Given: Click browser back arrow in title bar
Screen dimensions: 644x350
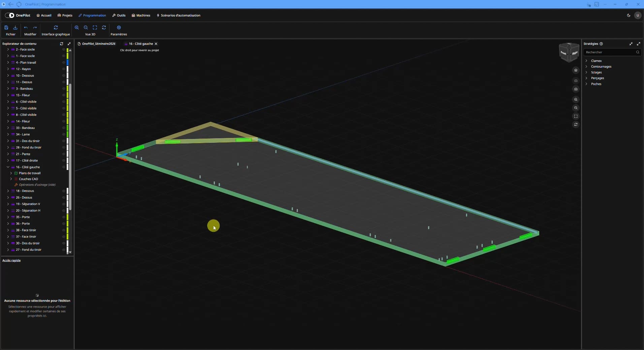Looking at the screenshot, I should click(11, 4).
